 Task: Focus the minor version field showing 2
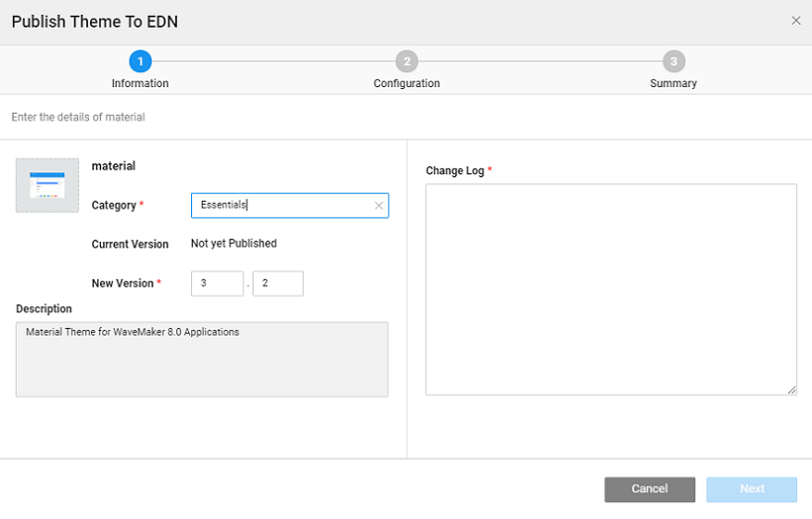[x=277, y=283]
